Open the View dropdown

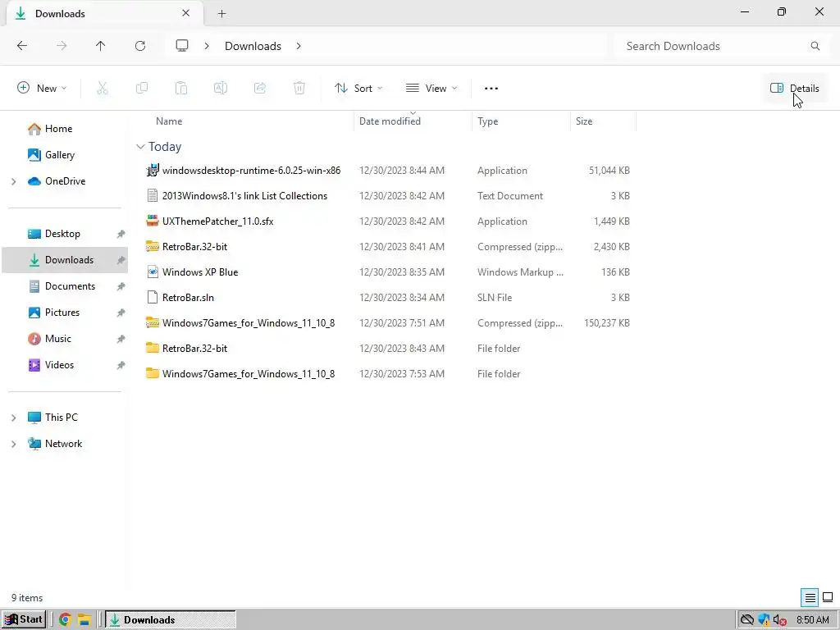point(431,89)
